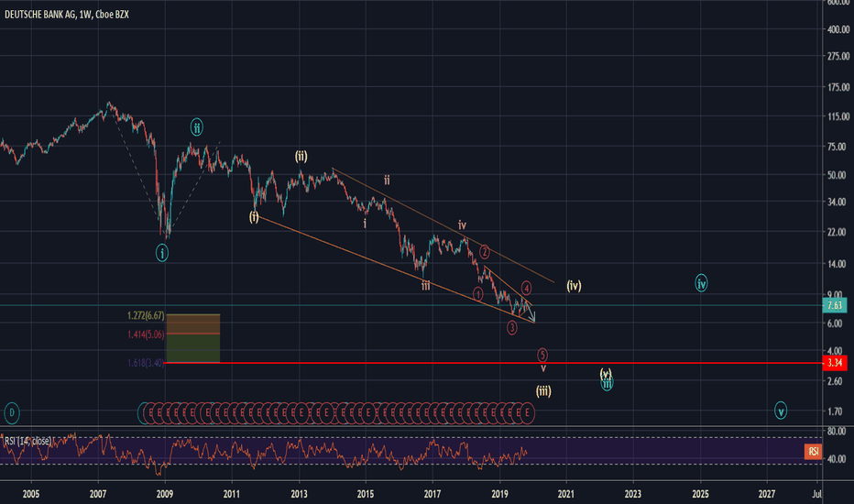Click the 1.272(6.67) Fibonacci level label
854x504 pixels.
(x=146, y=315)
